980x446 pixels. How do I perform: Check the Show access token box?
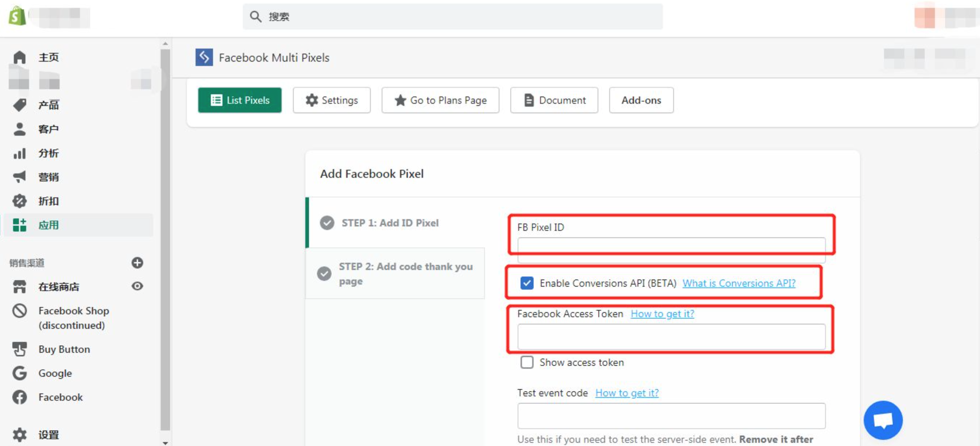pyautogui.click(x=527, y=362)
